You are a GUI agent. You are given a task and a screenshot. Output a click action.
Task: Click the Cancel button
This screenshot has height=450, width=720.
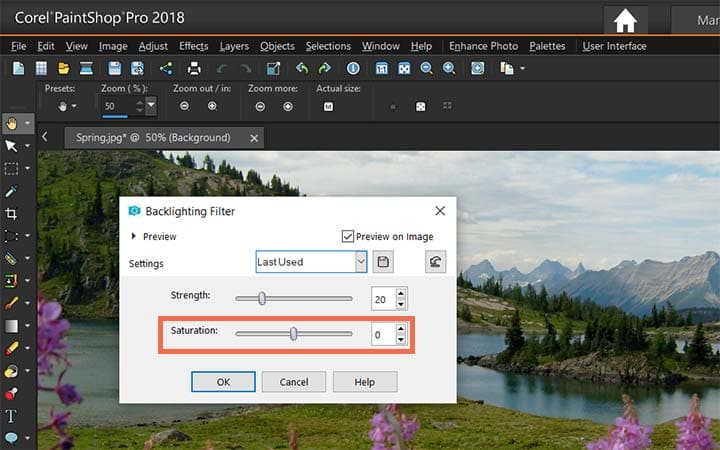[x=294, y=382]
